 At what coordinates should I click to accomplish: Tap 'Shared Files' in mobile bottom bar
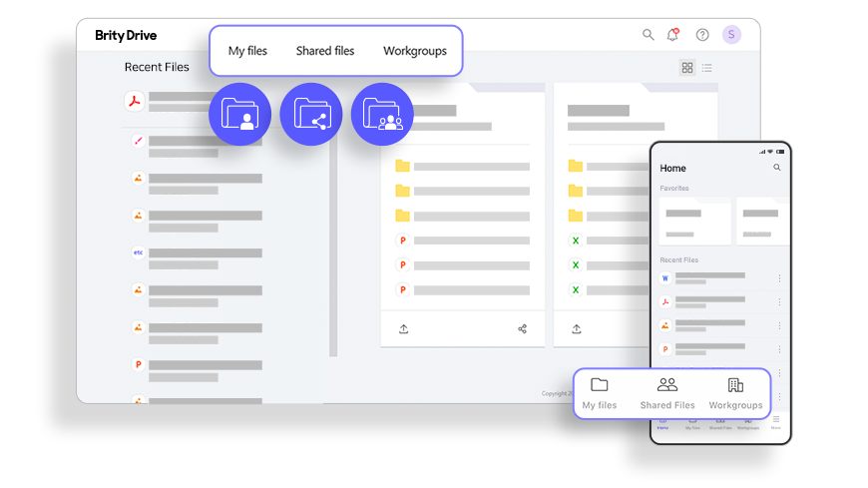tap(667, 393)
